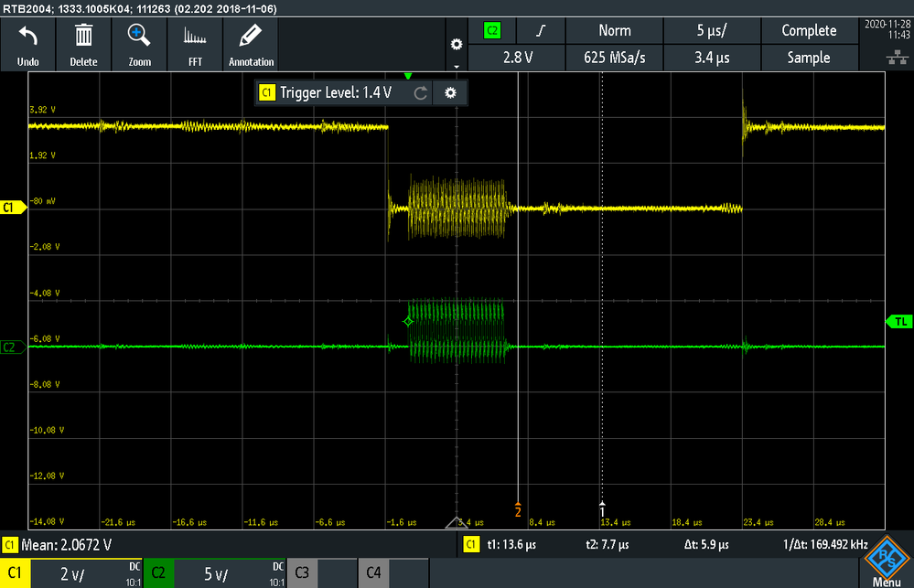Viewport: 914px width, 588px height.
Task: Click the horizontal reference triangle at bottom
Action: pyautogui.click(x=457, y=522)
